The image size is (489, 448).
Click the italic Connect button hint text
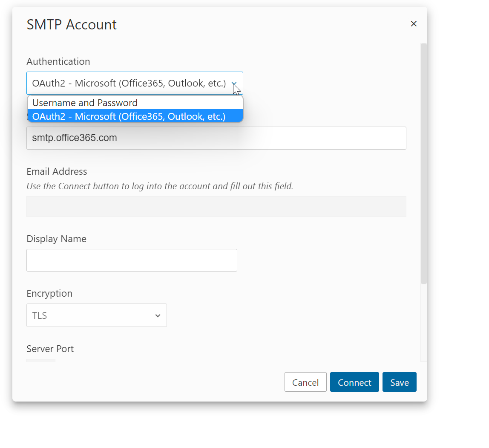[160, 186]
